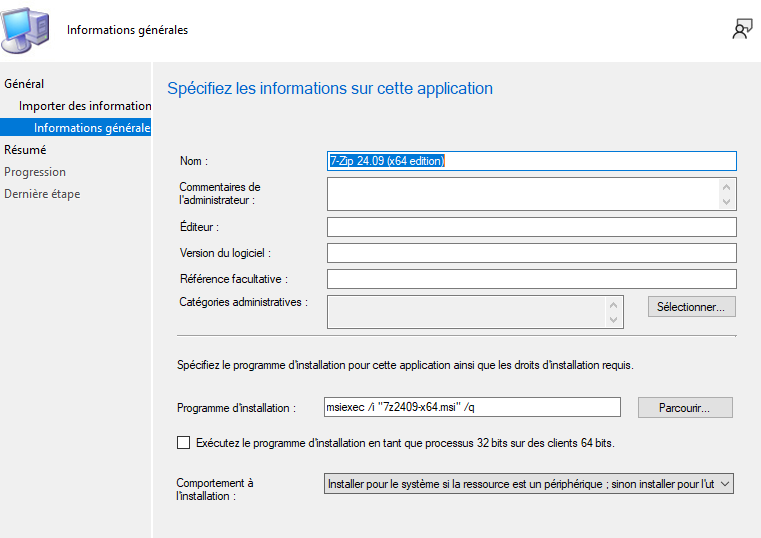
Task: Focus the Éditeur input field
Action: pos(531,227)
